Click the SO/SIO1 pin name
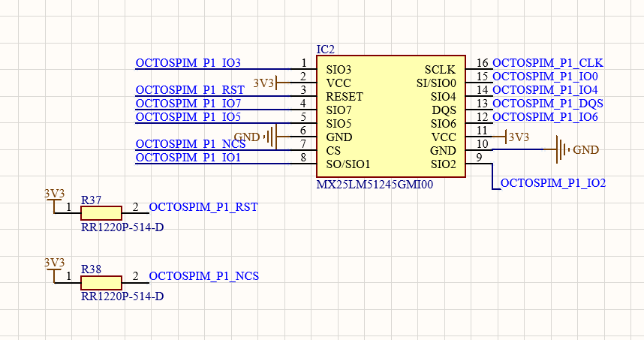644x340 pixels. pos(348,164)
